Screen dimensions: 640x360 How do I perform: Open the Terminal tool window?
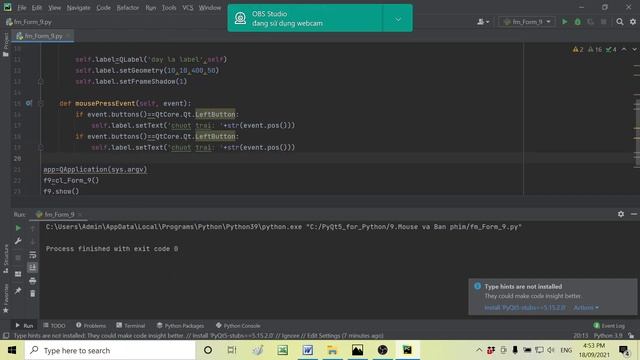pyautogui.click(x=131, y=325)
